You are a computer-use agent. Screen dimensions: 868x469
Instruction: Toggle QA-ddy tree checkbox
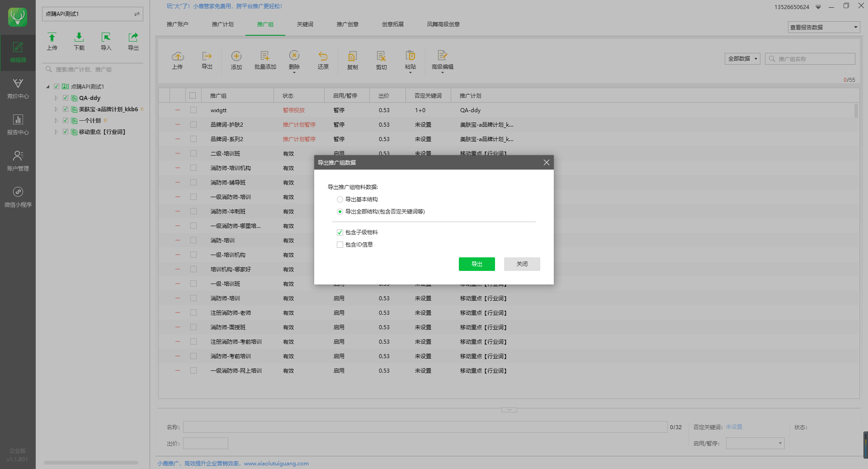pos(66,98)
